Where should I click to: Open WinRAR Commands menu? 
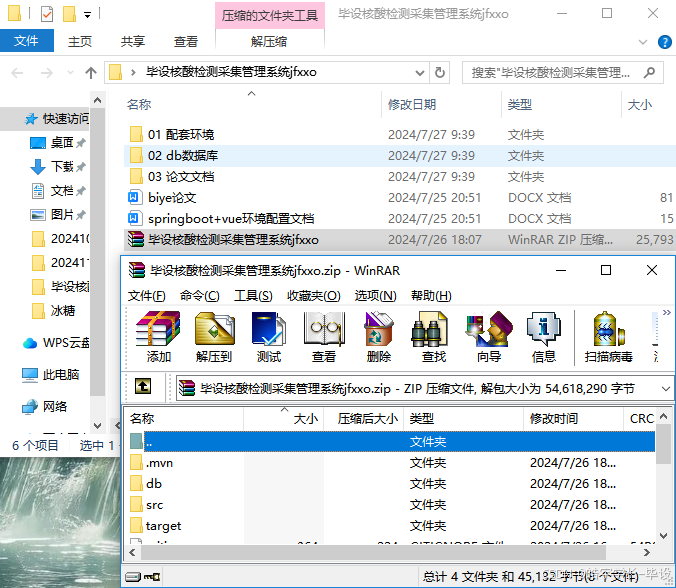pos(200,296)
